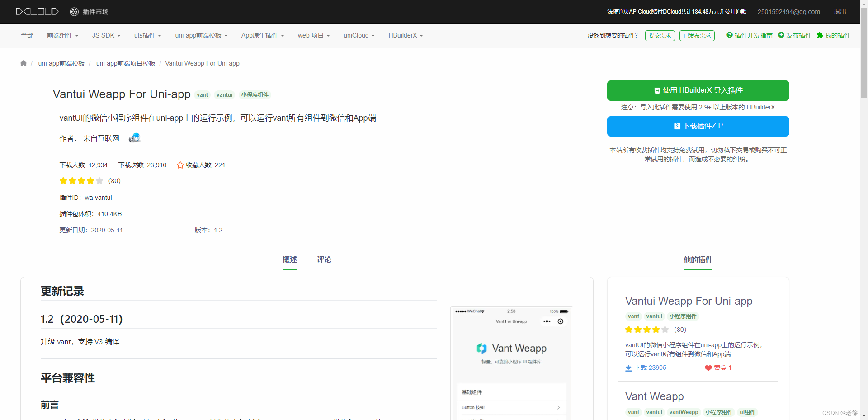
Task: Click the 我的插件 icon
Action: pos(820,35)
